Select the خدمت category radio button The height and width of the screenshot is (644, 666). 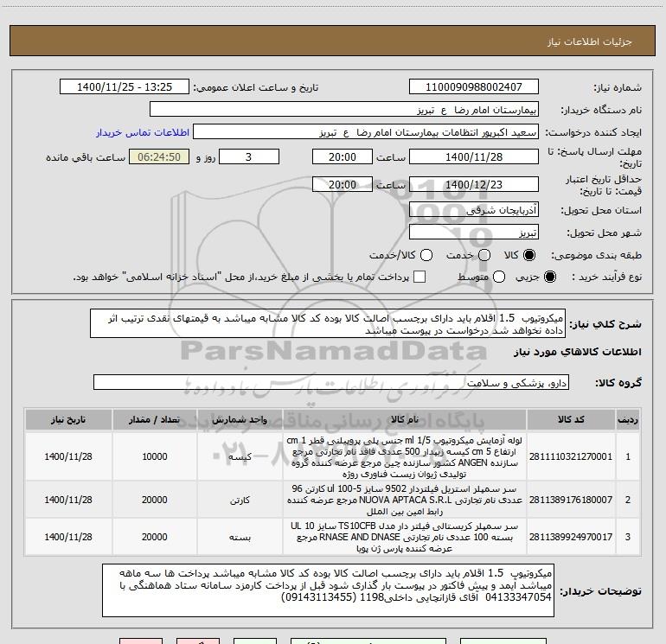click(484, 255)
